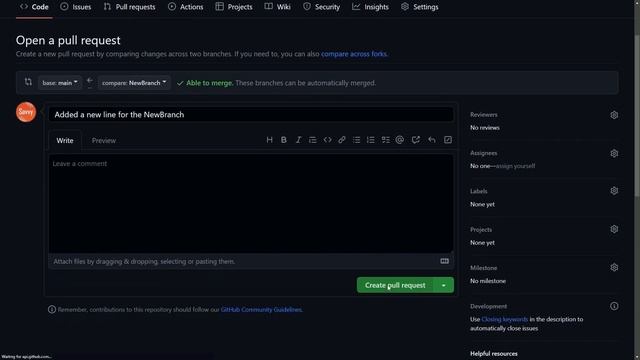Click the pull request title field
640x360 pixels.
pos(251,115)
